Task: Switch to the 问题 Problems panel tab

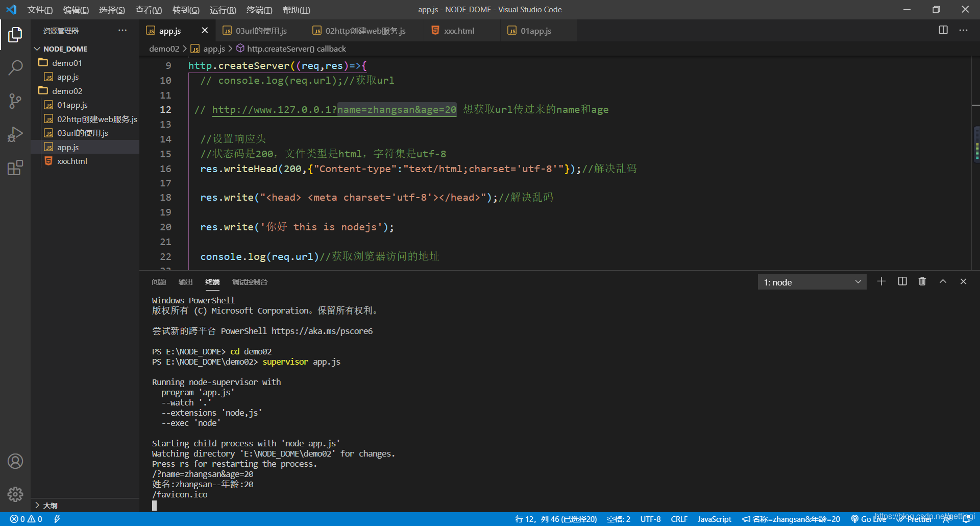Action: (x=159, y=282)
